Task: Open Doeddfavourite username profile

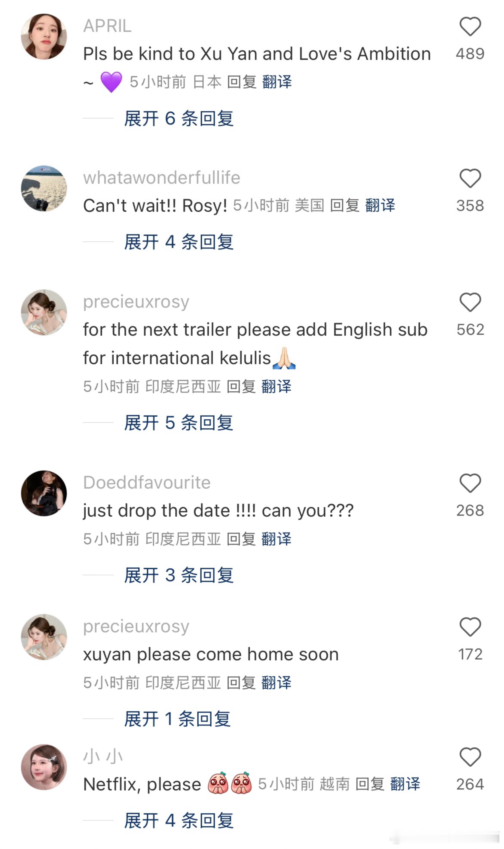Action: click(x=147, y=483)
